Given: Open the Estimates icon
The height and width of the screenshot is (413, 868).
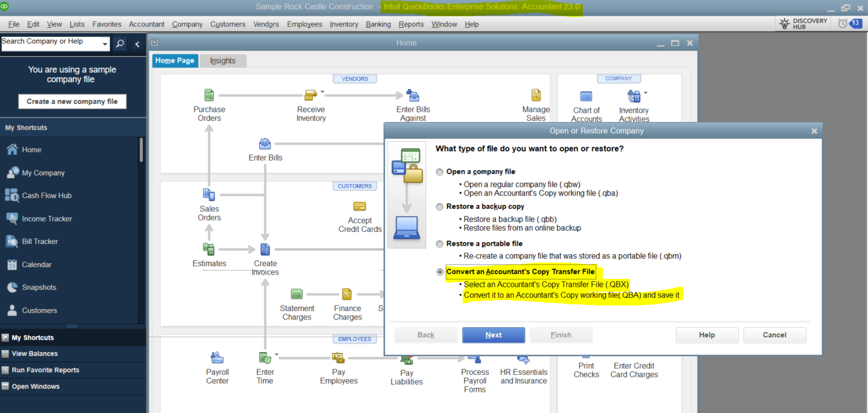Looking at the screenshot, I should point(209,249).
